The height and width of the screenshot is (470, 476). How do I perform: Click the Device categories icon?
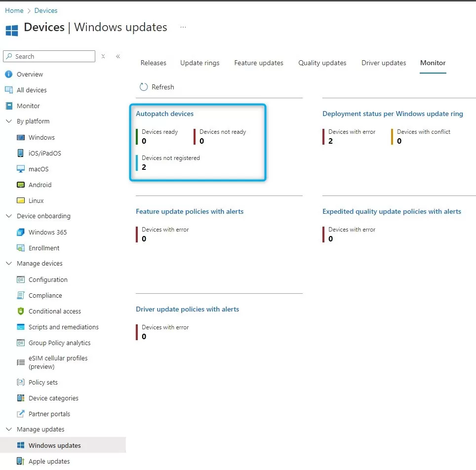click(x=21, y=398)
